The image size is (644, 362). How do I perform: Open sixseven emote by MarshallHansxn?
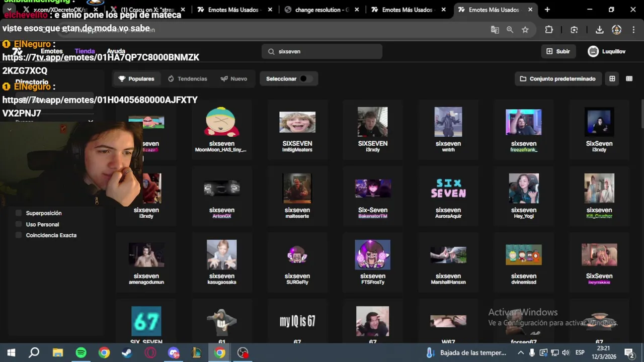coord(448,262)
